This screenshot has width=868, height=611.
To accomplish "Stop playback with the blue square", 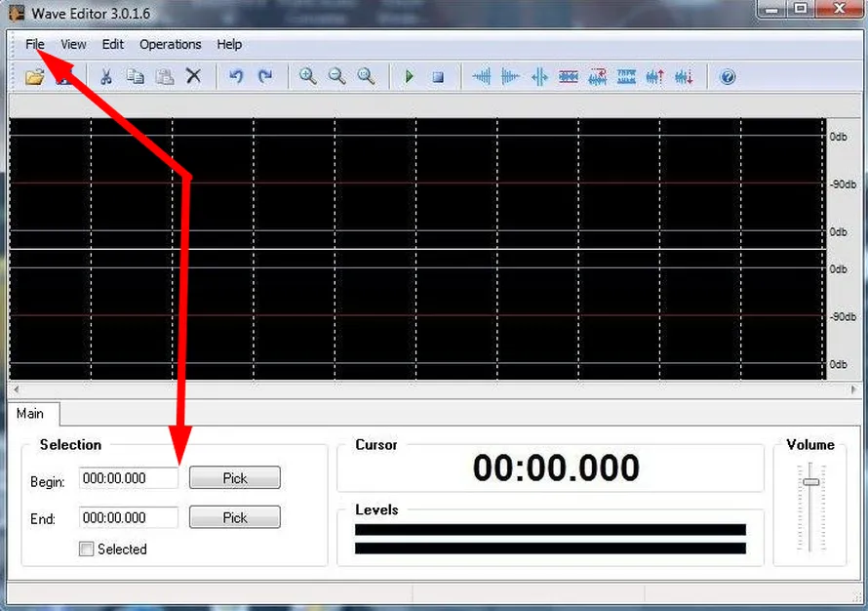I will (x=438, y=77).
